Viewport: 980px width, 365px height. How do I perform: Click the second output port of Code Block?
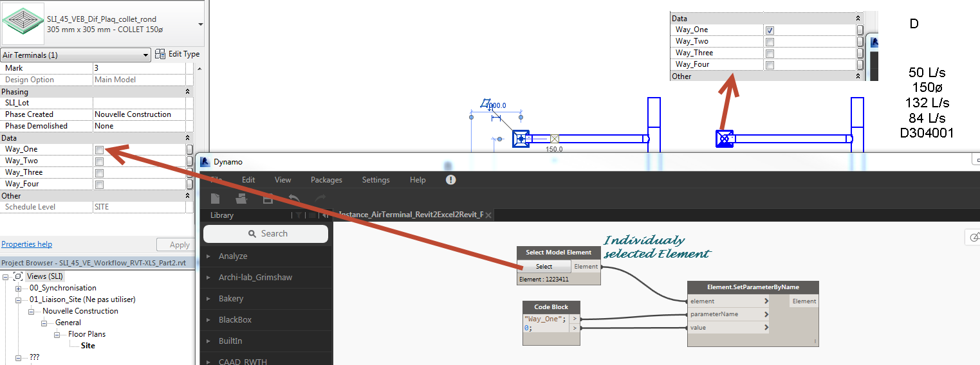pos(575,328)
